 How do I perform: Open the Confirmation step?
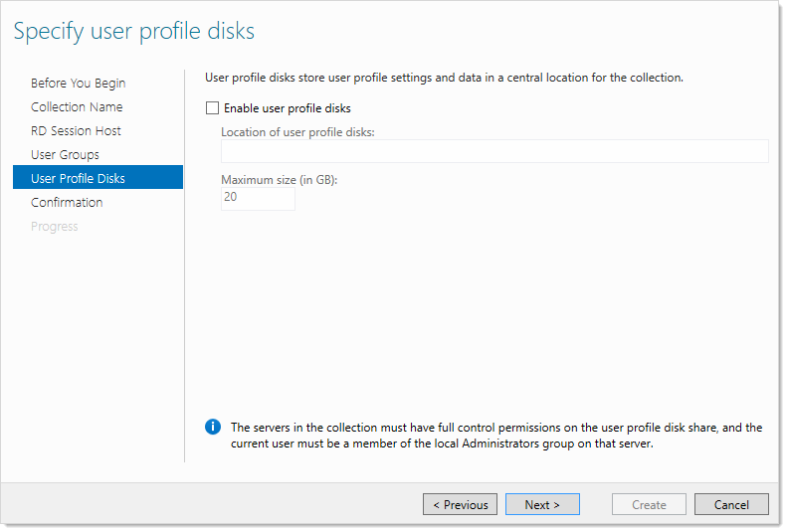(x=67, y=203)
